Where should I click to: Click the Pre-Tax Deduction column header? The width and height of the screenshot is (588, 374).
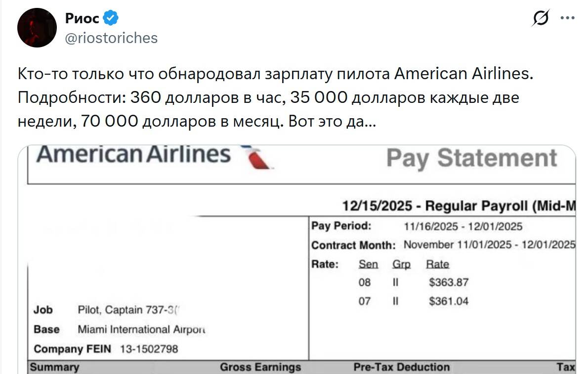click(401, 367)
